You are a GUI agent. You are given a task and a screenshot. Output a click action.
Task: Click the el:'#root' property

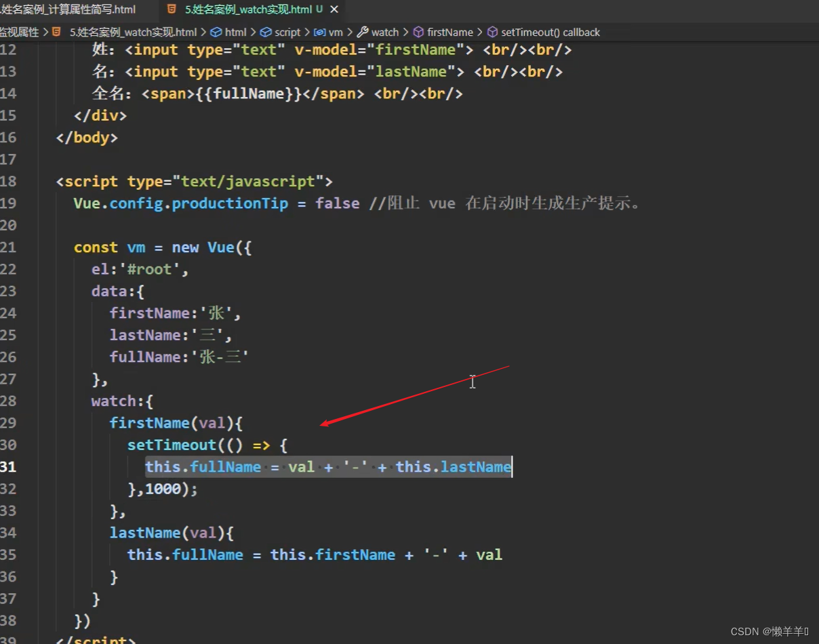click(136, 269)
